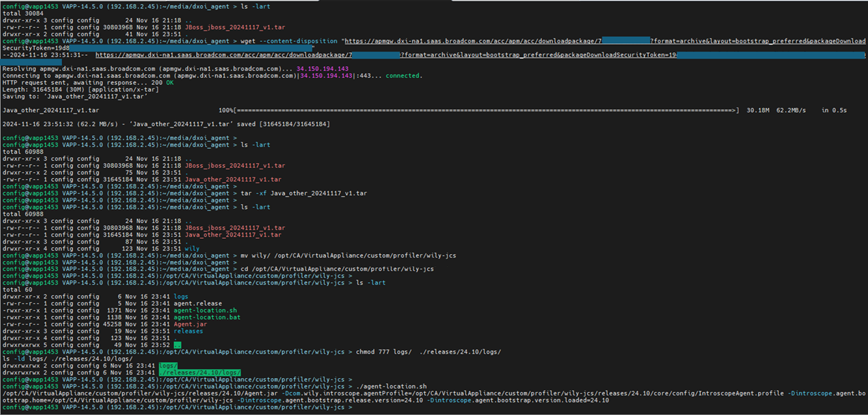
Task: Place cursor at the last empty prompt
Action: coord(356,407)
